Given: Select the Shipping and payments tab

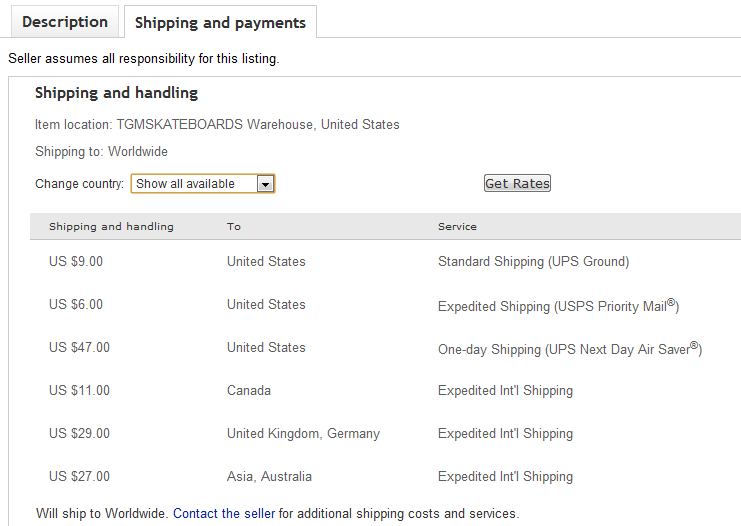Looking at the screenshot, I should (220, 22).
